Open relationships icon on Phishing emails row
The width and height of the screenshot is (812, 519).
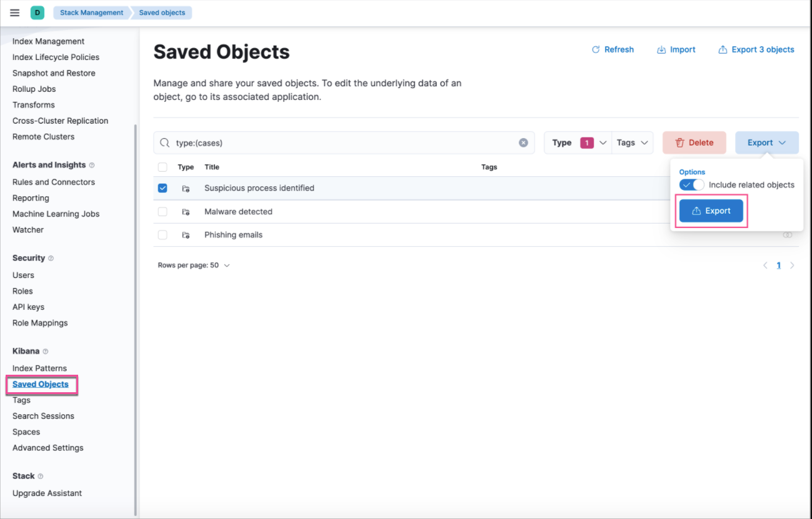(788, 234)
